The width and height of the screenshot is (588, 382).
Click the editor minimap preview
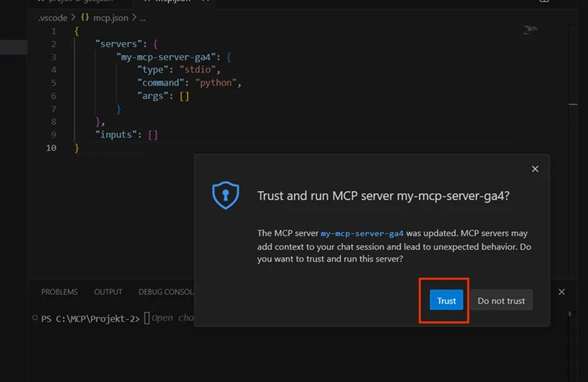[x=530, y=30]
